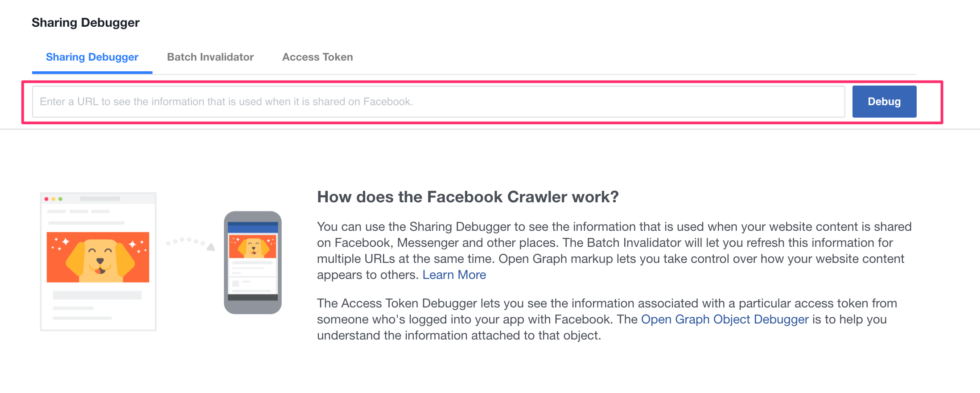Viewport: 980px width, 393px height.
Task: Open the Access Token tab
Action: point(317,57)
